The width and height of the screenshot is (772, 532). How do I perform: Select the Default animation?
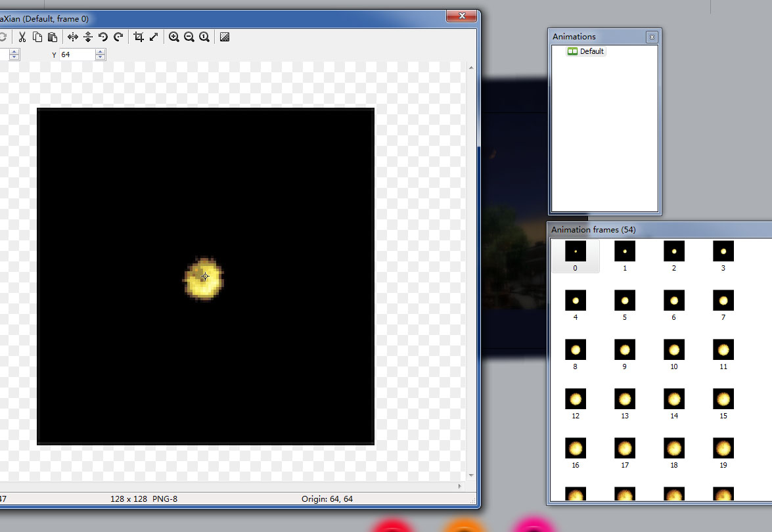[x=591, y=51]
